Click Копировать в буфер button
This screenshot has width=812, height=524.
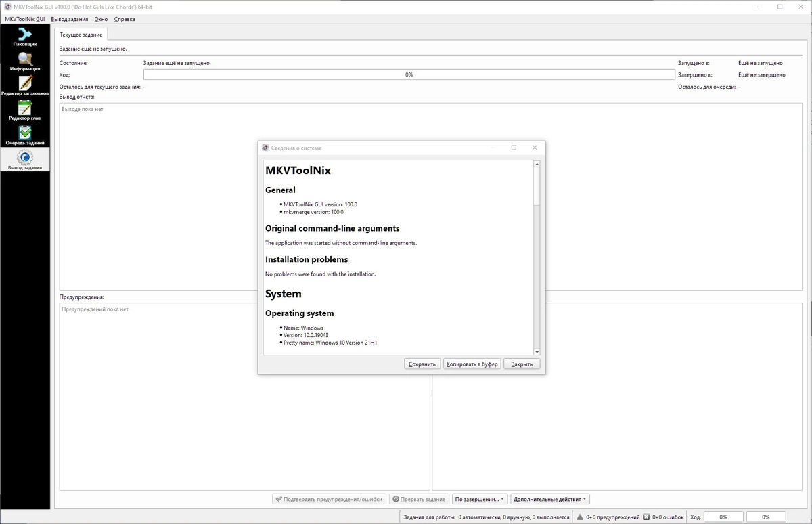[472, 364]
